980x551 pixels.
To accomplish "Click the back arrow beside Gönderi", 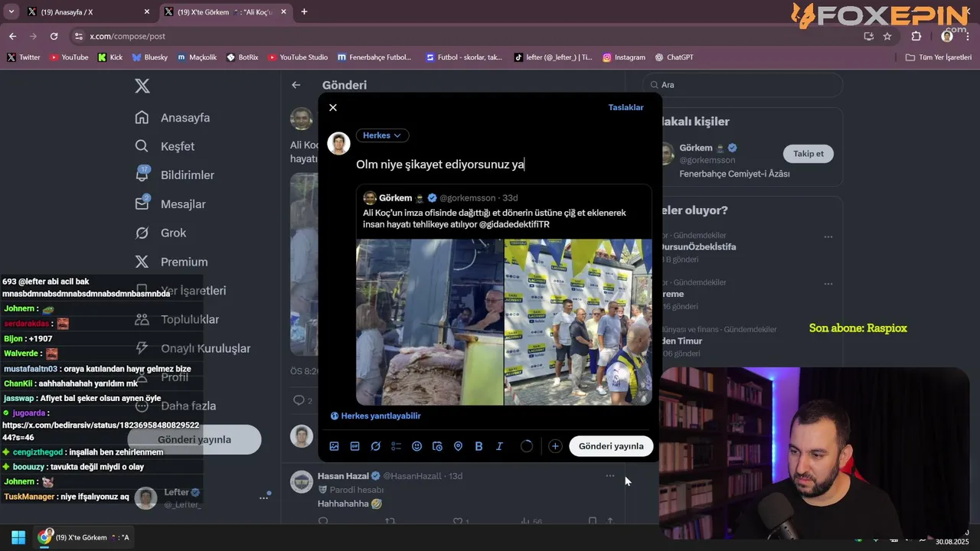I will pyautogui.click(x=296, y=85).
